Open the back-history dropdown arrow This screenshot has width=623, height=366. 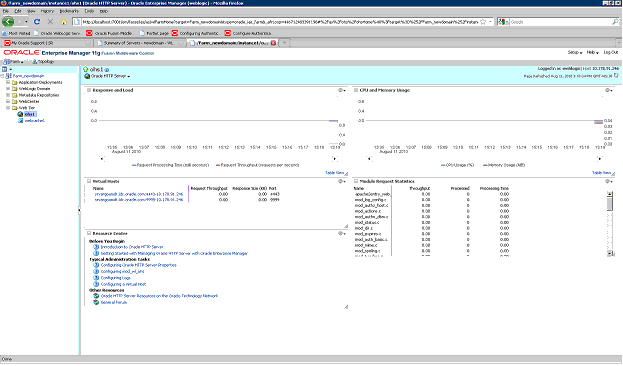[26, 22]
